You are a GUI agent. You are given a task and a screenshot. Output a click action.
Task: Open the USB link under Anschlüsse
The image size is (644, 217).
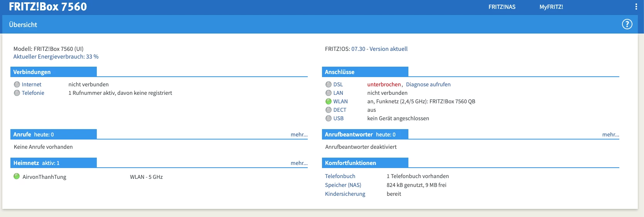(339, 118)
